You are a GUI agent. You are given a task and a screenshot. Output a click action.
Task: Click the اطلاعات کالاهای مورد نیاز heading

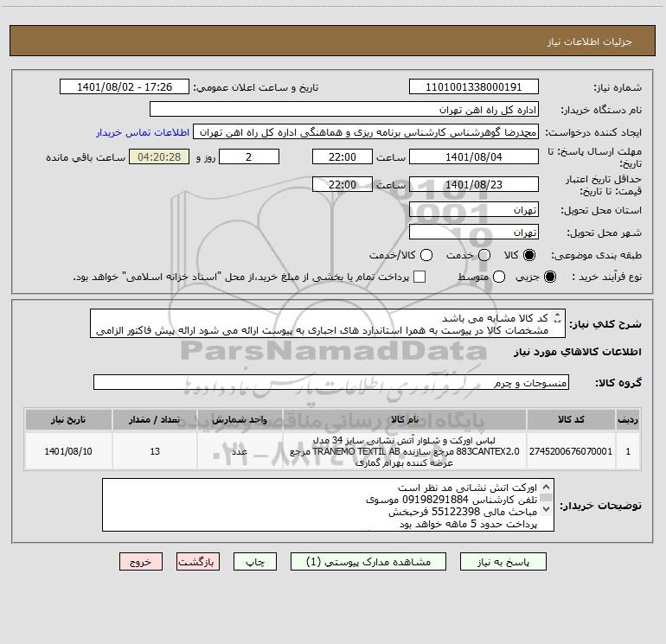click(x=578, y=352)
